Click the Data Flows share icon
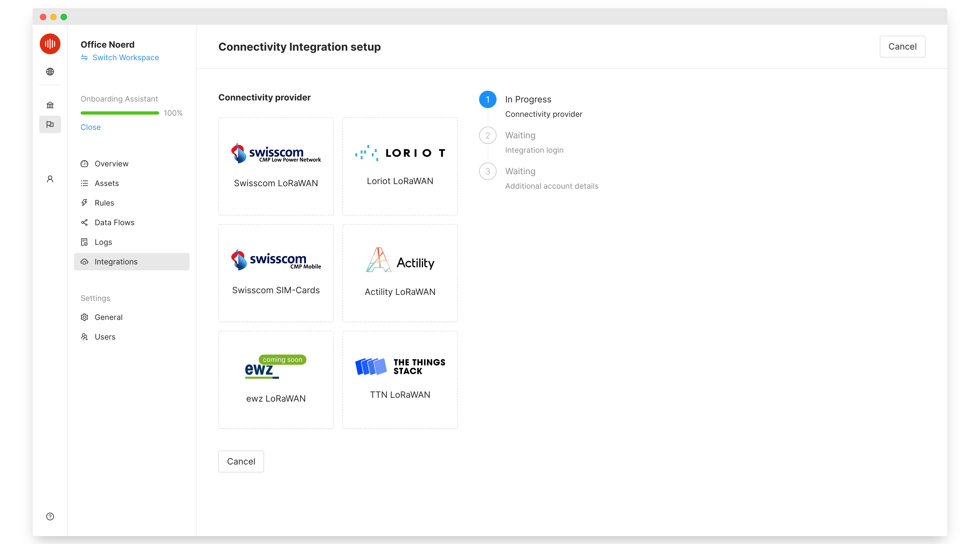This screenshot has width=980, height=544. [84, 222]
